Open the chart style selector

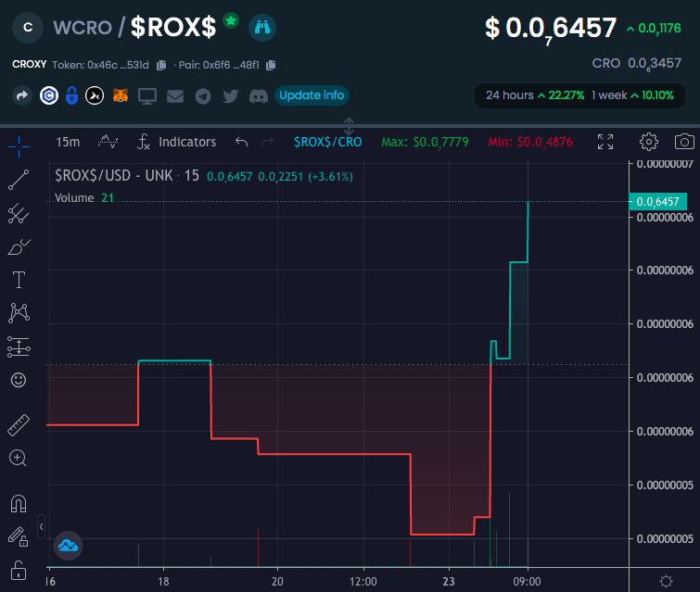108,142
